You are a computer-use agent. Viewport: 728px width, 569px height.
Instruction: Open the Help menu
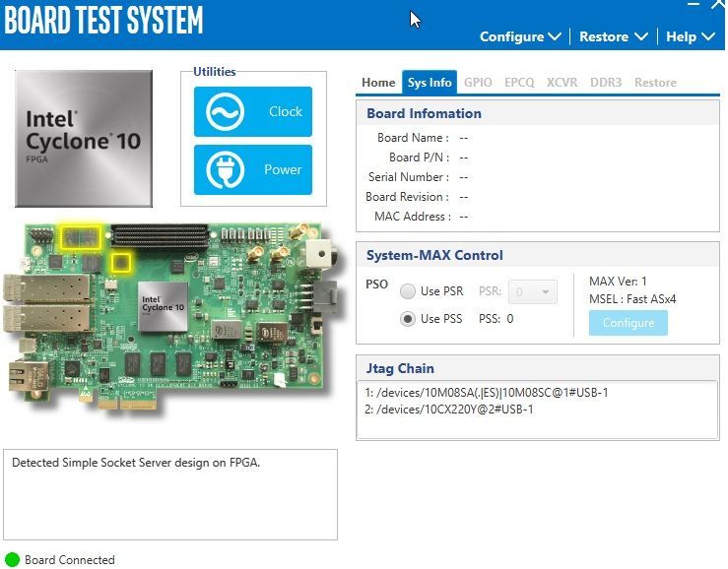pyautogui.click(x=690, y=36)
